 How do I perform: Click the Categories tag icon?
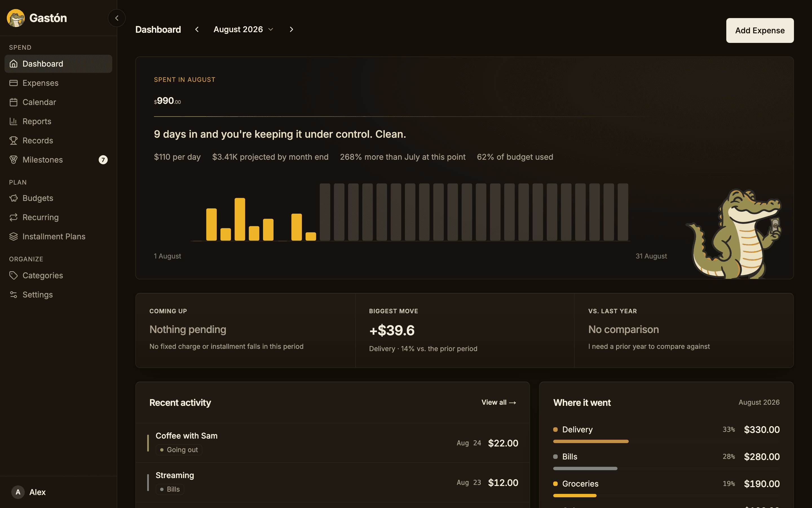(14, 275)
